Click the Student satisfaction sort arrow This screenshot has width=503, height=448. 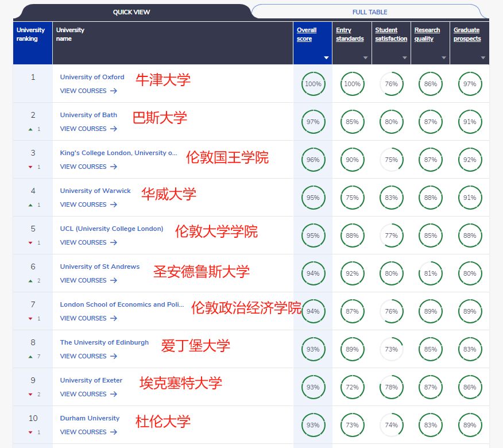coord(404,58)
